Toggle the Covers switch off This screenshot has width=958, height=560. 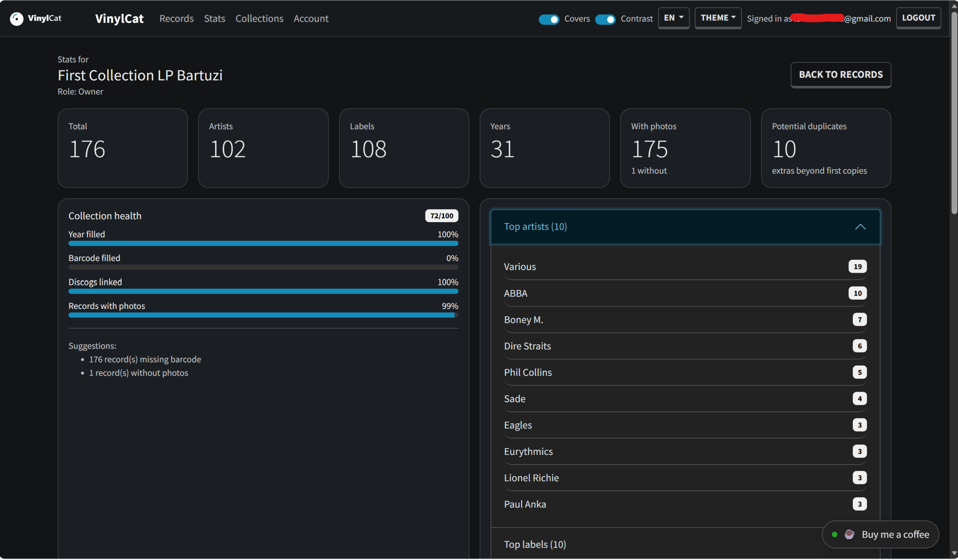pyautogui.click(x=549, y=19)
